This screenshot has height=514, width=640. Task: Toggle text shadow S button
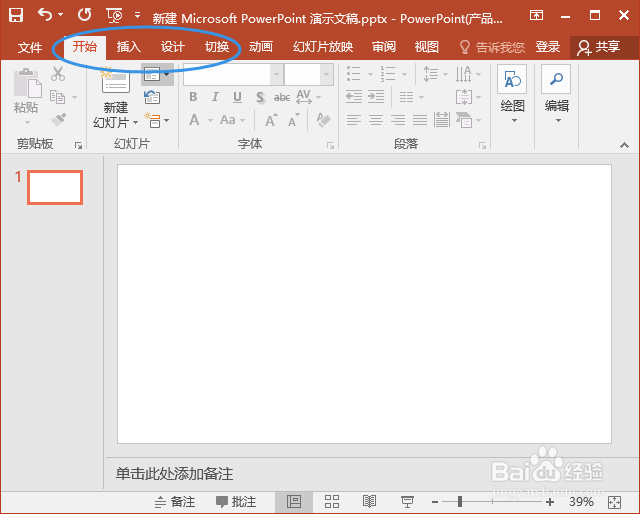(260, 97)
